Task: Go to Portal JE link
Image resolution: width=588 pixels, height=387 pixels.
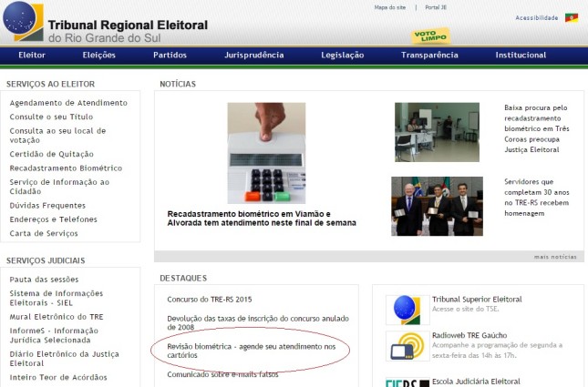Action: click(438, 7)
